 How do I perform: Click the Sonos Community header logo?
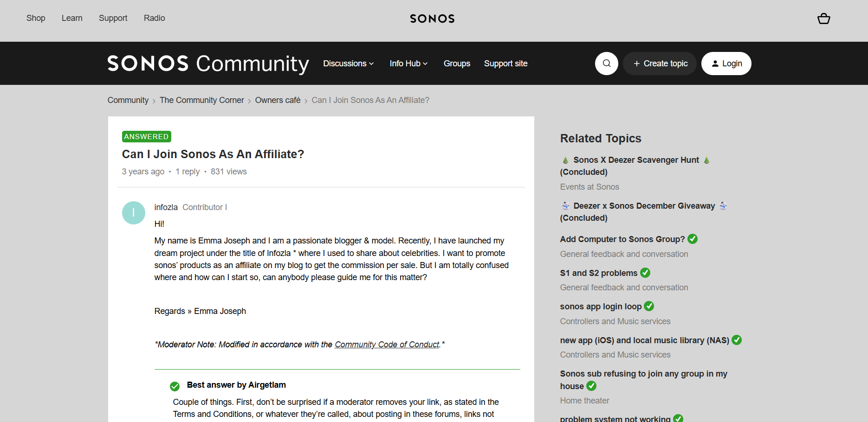208,64
